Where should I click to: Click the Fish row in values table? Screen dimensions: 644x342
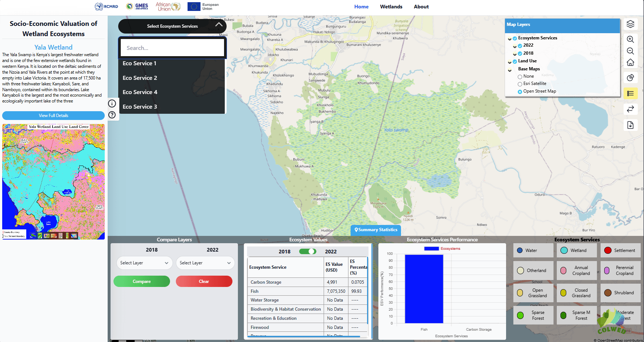308,291
